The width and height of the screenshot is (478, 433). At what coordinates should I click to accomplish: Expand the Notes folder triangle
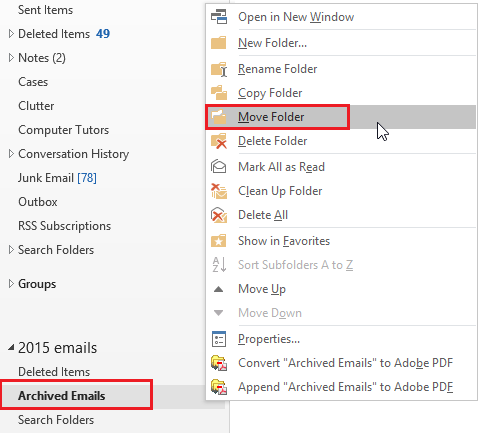[11, 58]
